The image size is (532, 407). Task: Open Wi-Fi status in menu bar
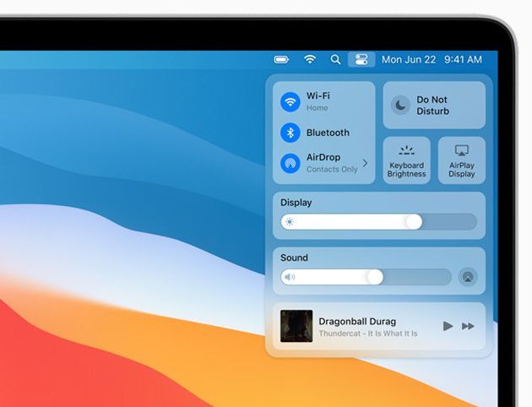[x=310, y=60]
